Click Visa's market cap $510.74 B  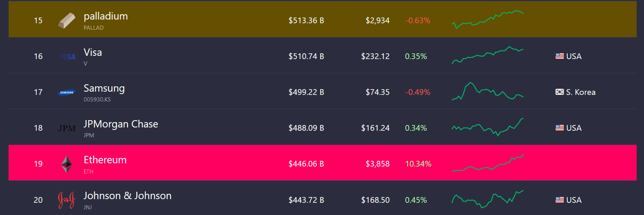pos(306,56)
